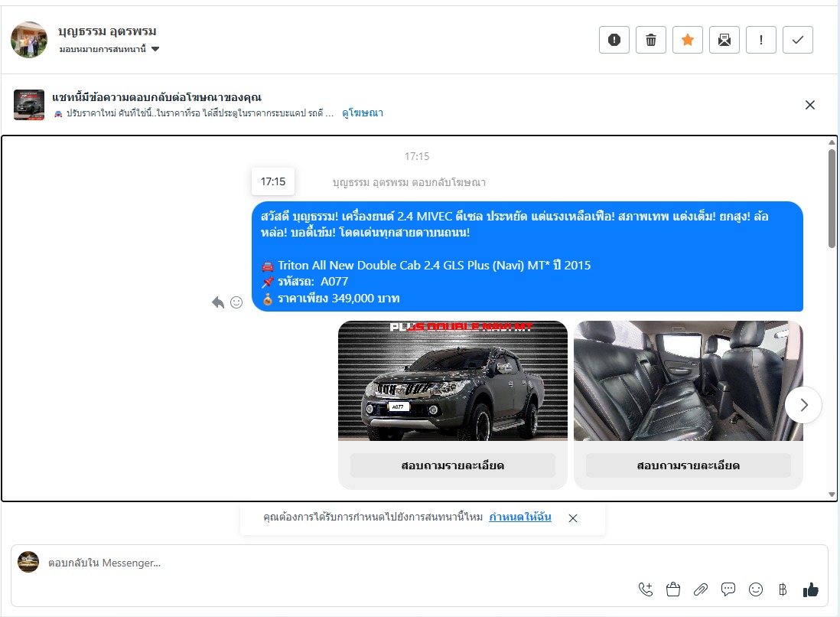Click the envelope mark-unread icon

724,40
